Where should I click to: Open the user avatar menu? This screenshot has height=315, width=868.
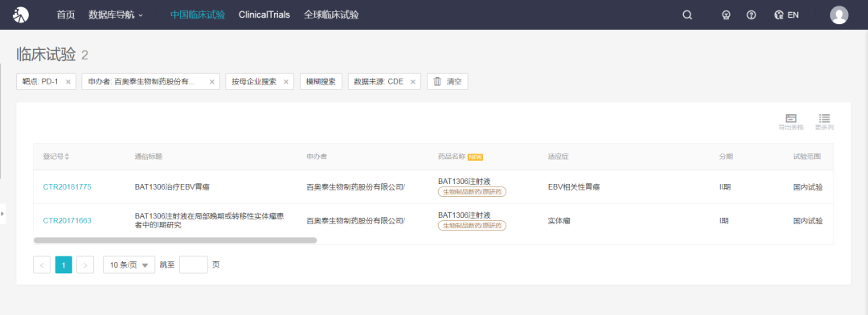(839, 15)
